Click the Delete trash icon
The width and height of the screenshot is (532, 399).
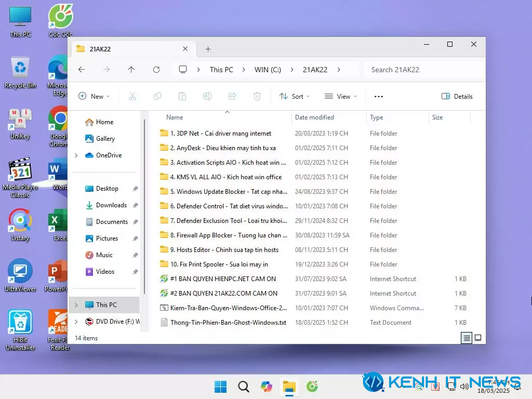click(x=257, y=96)
